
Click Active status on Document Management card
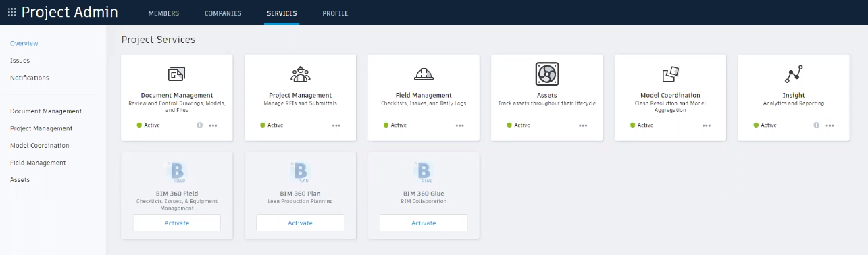pos(149,125)
